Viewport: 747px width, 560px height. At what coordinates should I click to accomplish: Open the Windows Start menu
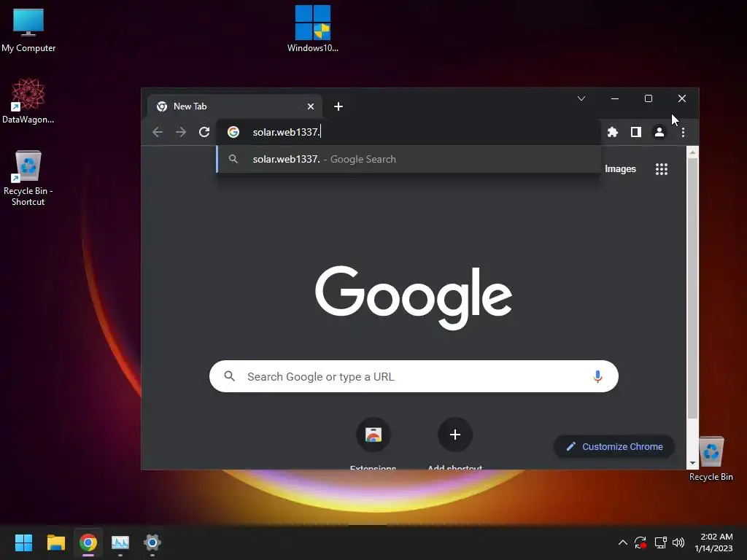(x=23, y=542)
